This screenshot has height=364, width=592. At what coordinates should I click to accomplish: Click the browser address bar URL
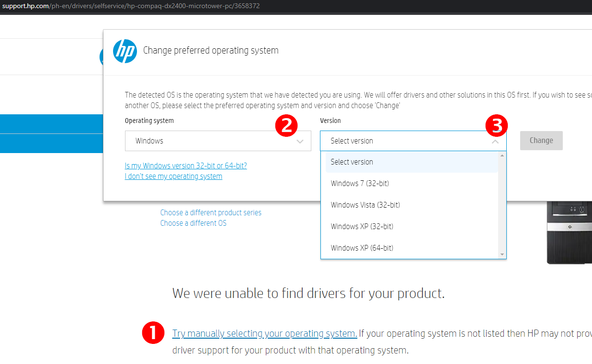point(131,6)
